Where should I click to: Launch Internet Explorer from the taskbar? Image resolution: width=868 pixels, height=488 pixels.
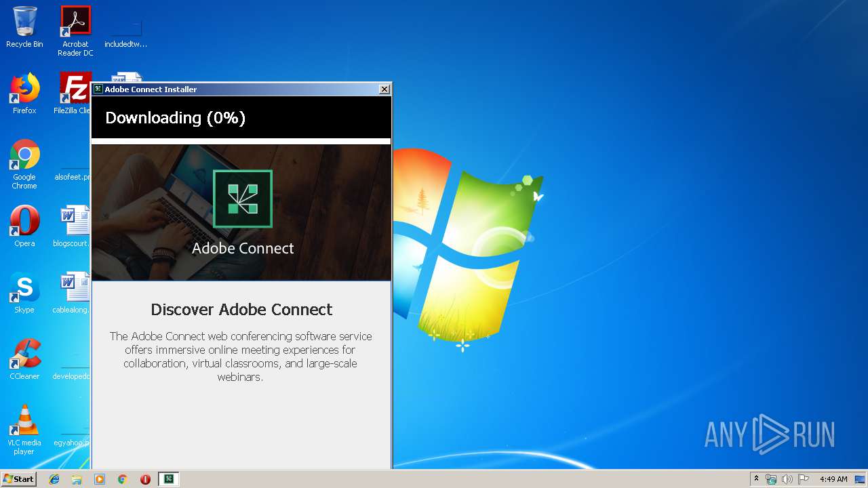[54, 479]
